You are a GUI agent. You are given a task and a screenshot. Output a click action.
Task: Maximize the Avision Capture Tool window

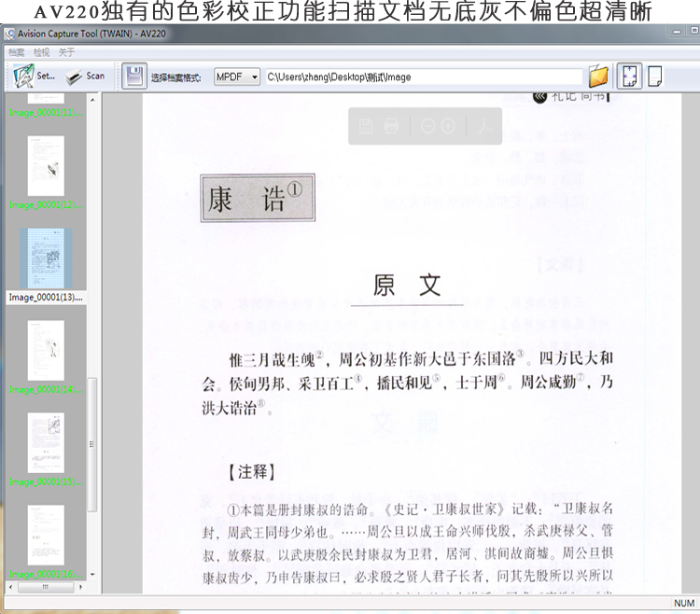click(693, 31)
